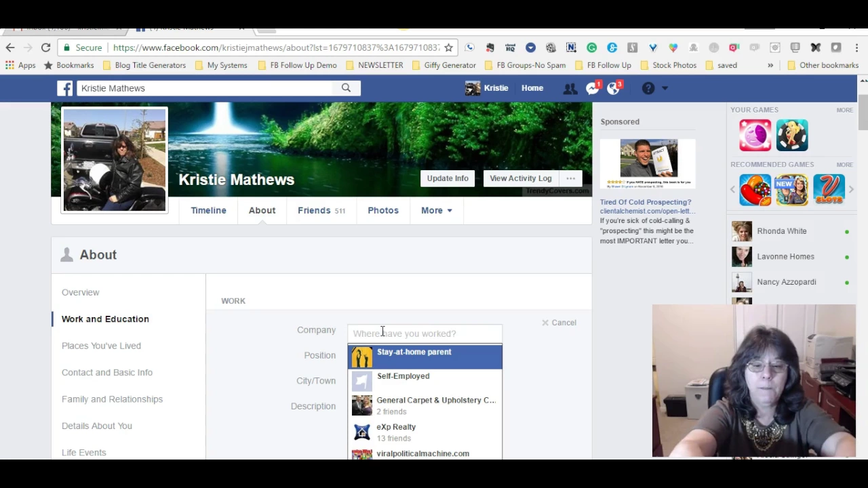The width and height of the screenshot is (868, 488).
Task: Choose Stay-at-home parent suggestion
Action: coord(425,357)
